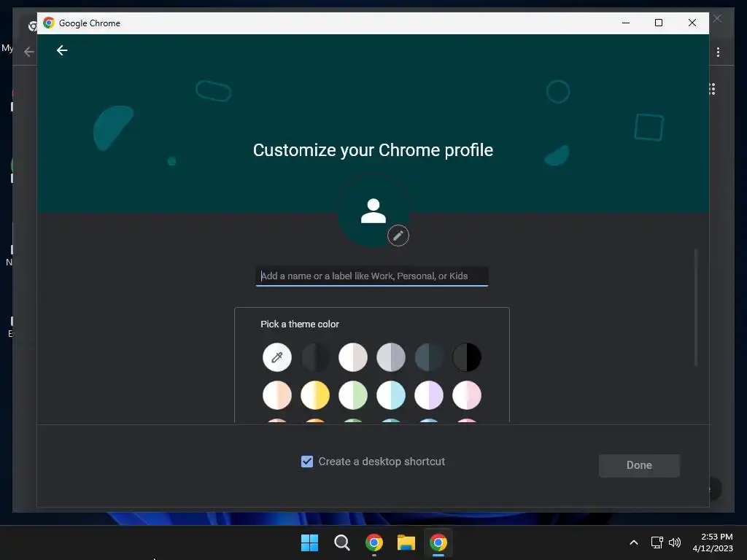Pick the lavender theme color
The width and height of the screenshot is (747, 560).
click(x=429, y=394)
